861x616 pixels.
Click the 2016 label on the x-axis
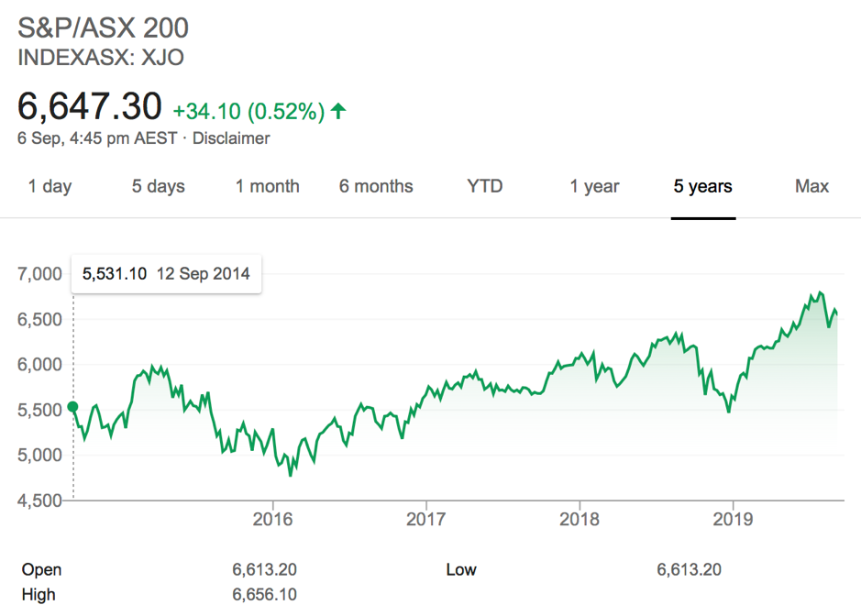coord(272,520)
